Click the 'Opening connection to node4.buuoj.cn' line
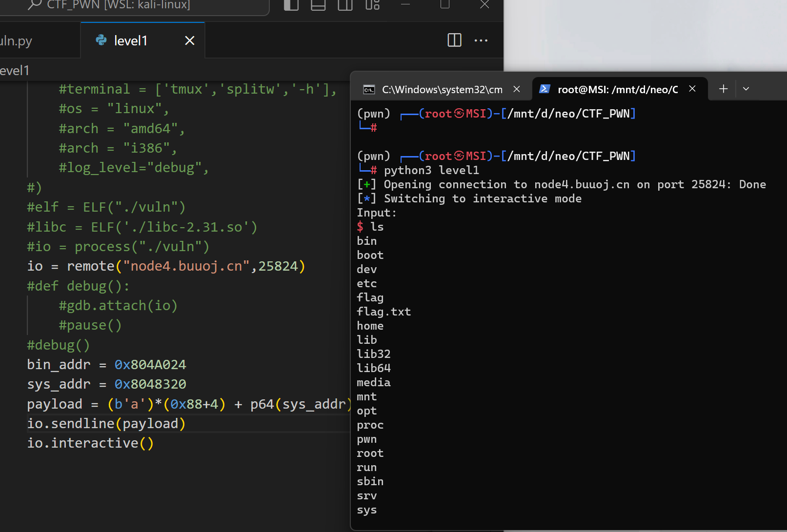Screen dimensions: 787x532 561,184
